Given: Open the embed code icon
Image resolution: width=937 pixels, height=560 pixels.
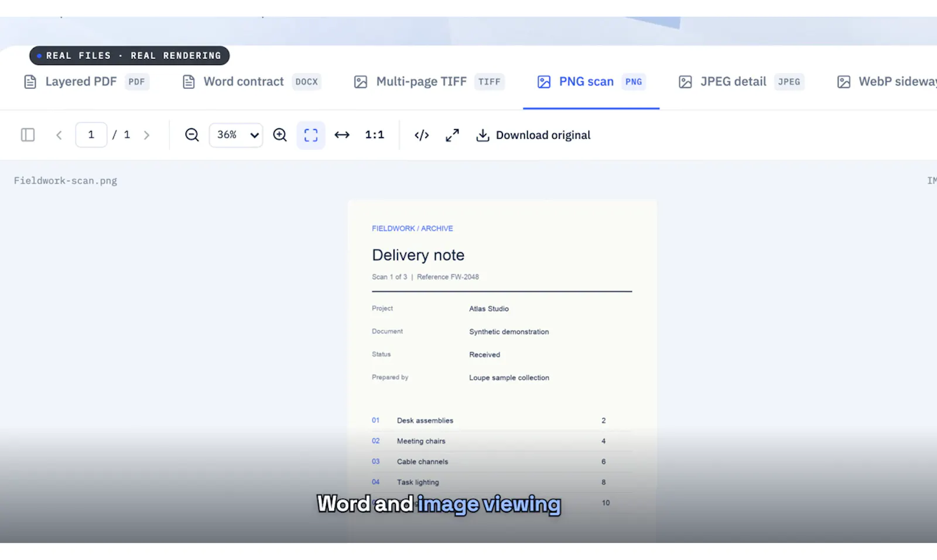Looking at the screenshot, I should (x=422, y=135).
